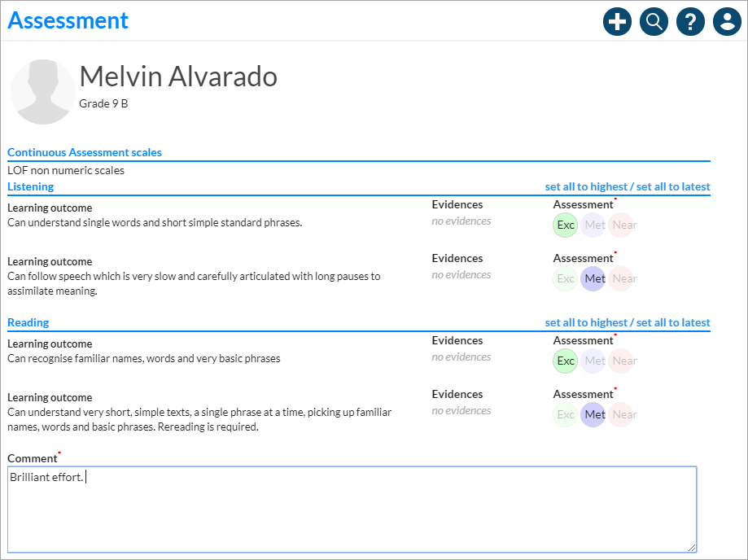Open the user profile icon in header
Viewport: 748px width, 560px height.
click(727, 21)
